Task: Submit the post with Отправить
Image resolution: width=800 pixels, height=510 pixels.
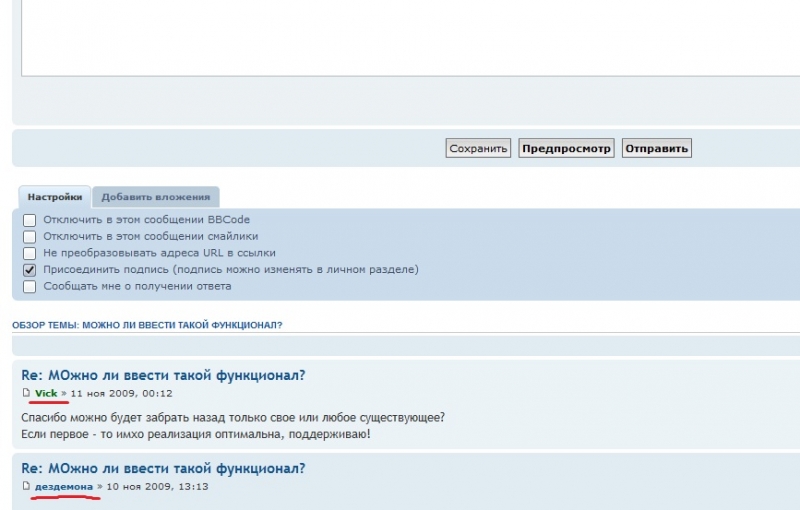Action: point(657,148)
